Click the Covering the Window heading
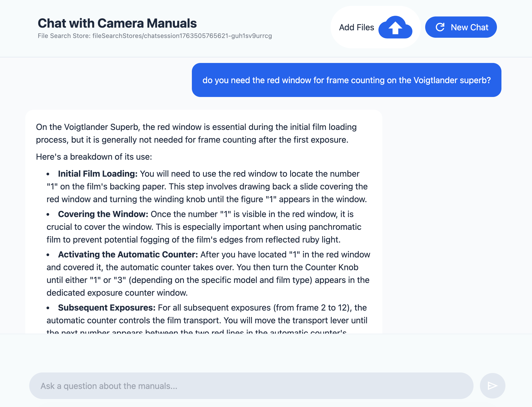The height and width of the screenshot is (407, 532). [103, 214]
